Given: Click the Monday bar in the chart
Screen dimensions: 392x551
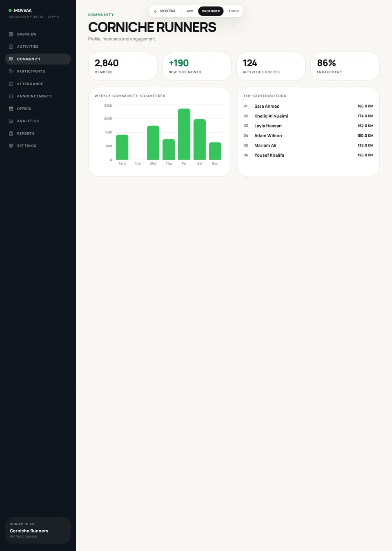Looking at the screenshot, I should pyautogui.click(x=122, y=147).
